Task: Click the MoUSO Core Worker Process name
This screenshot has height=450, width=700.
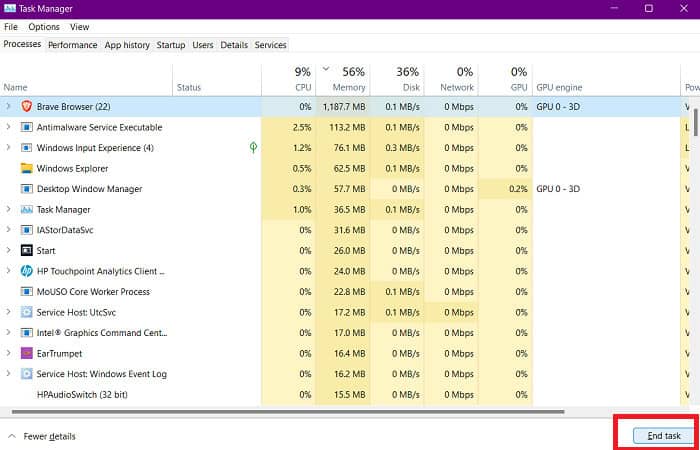Action: pos(93,292)
